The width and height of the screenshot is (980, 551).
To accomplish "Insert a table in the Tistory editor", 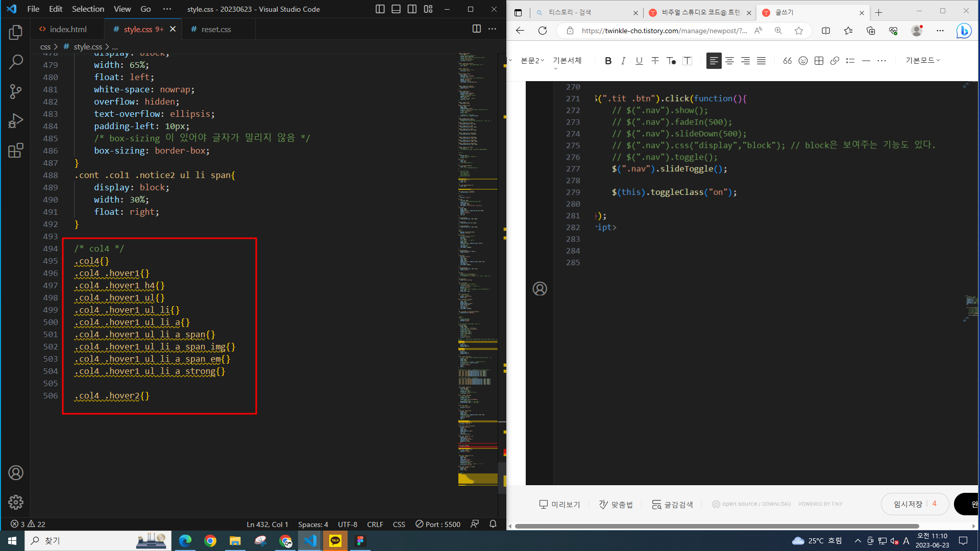I will [819, 61].
